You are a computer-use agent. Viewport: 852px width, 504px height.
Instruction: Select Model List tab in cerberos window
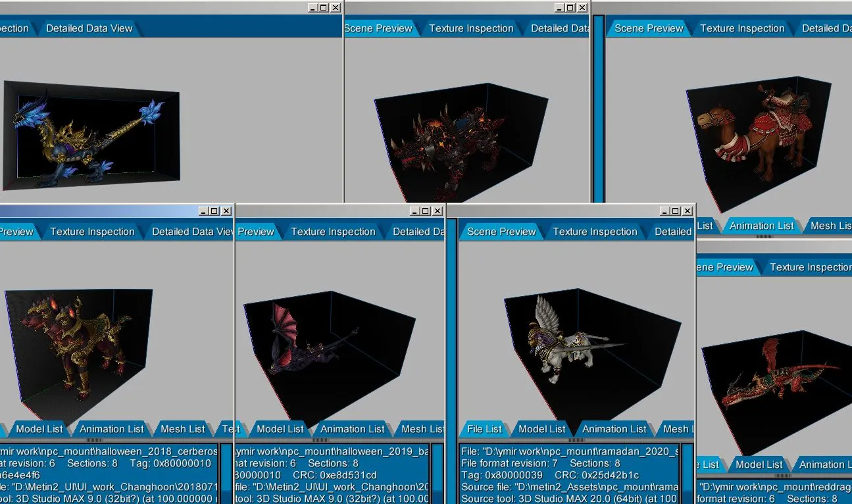(x=39, y=429)
